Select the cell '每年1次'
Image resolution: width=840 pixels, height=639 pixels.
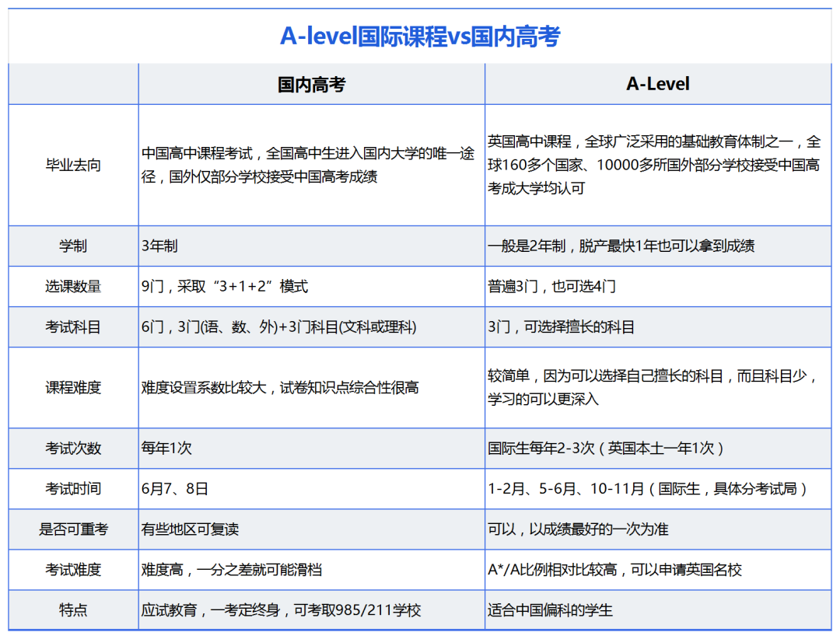tap(311, 449)
